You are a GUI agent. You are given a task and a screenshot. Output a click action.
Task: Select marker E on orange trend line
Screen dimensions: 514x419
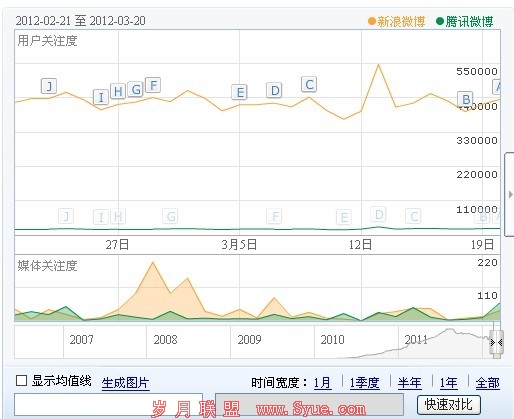[240, 92]
